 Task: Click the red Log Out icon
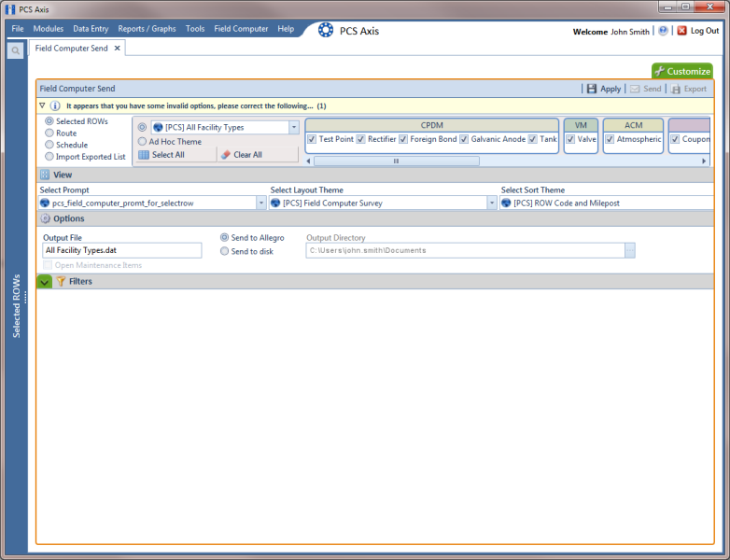(x=682, y=31)
